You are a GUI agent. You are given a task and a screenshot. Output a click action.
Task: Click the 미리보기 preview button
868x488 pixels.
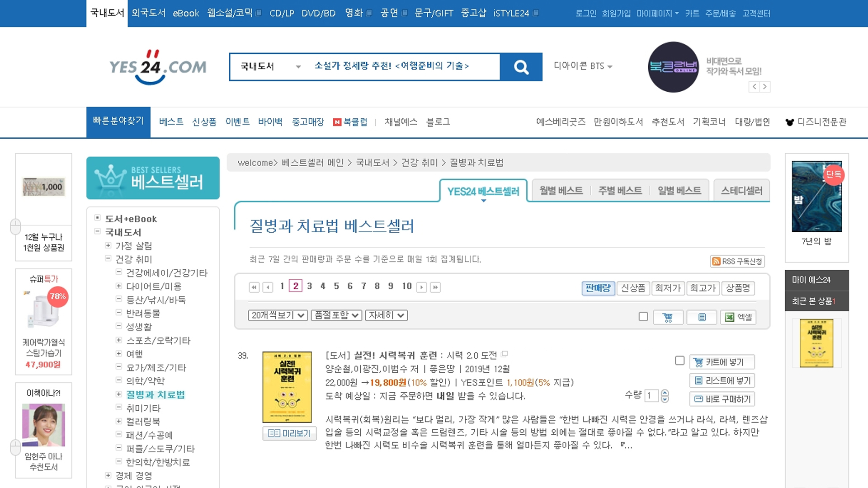pyautogui.click(x=289, y=433)
